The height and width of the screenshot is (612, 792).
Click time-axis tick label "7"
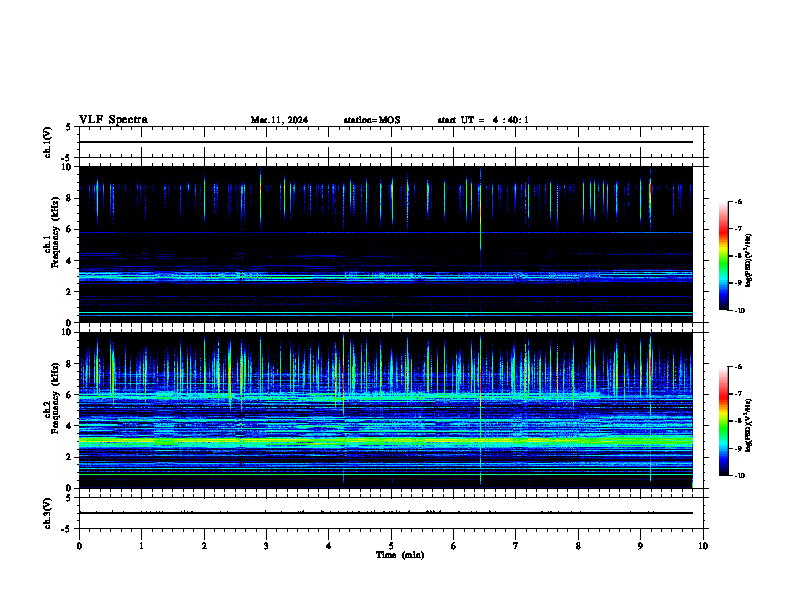point(516,546)
